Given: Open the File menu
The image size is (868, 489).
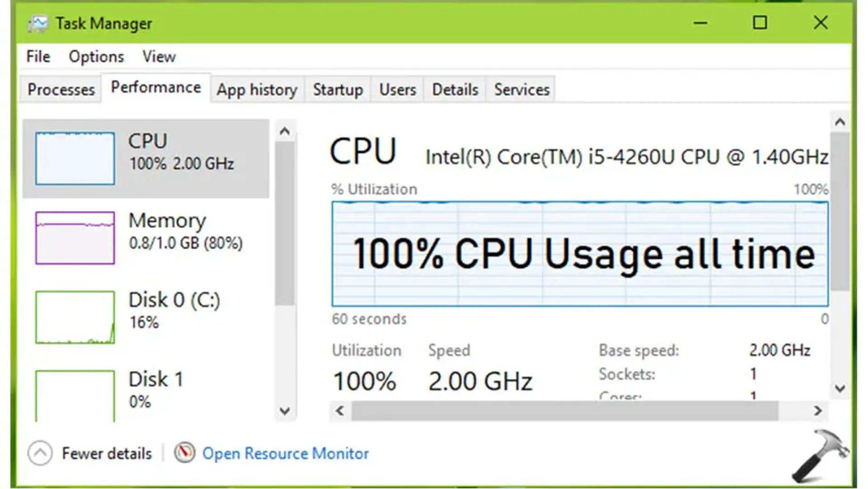Looking at the screenshot, I should [x=38, y=57].
